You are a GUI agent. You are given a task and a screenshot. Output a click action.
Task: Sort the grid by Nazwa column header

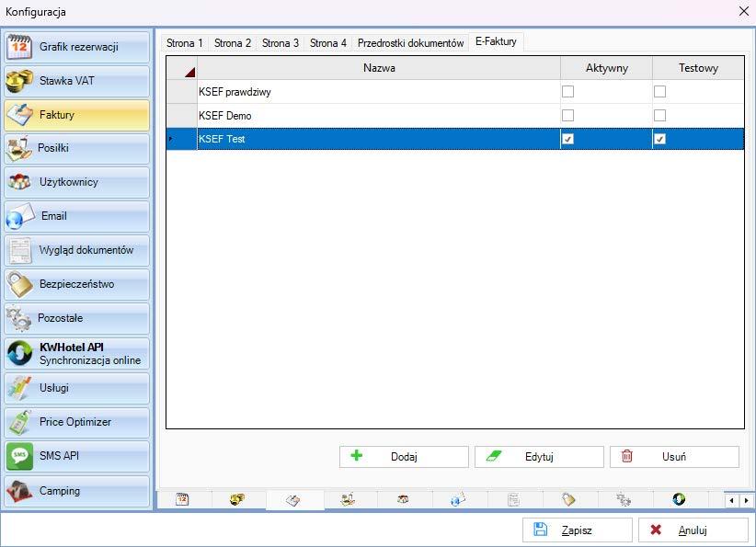[x=379, y=68]
